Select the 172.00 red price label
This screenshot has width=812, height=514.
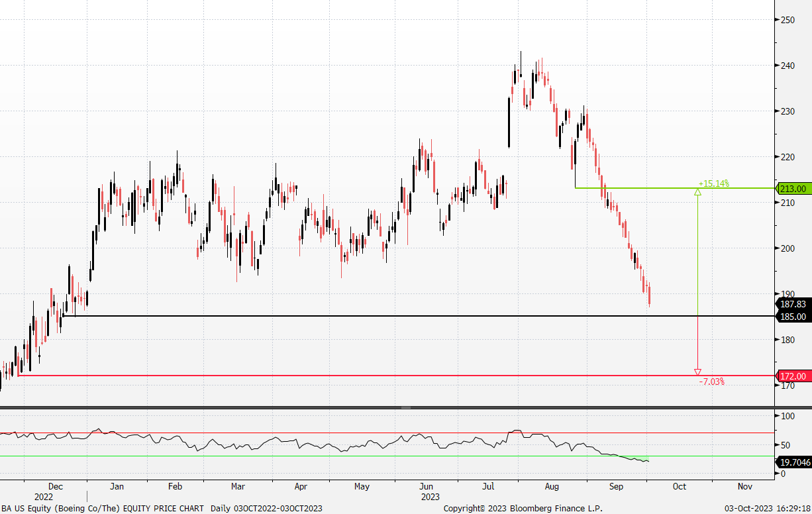(x=793, y=376)
